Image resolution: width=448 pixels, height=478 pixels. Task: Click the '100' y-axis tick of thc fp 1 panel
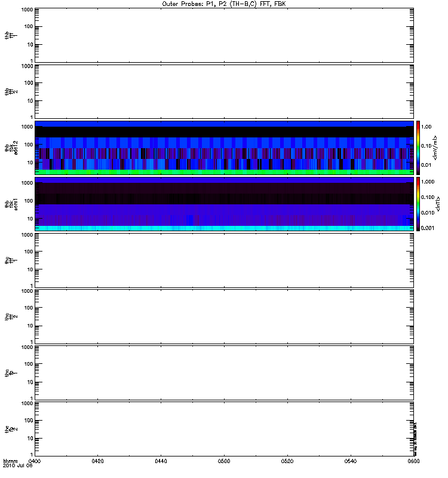click(x=29, y=364)
